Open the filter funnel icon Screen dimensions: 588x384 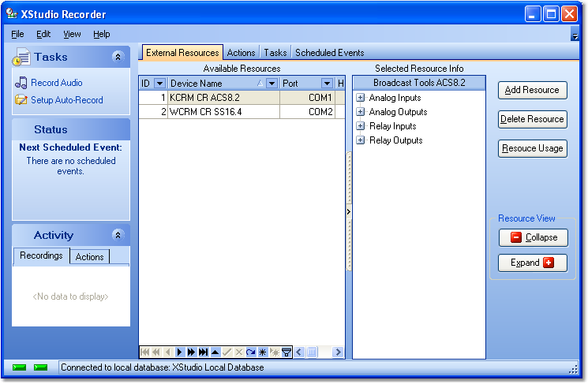287,352
